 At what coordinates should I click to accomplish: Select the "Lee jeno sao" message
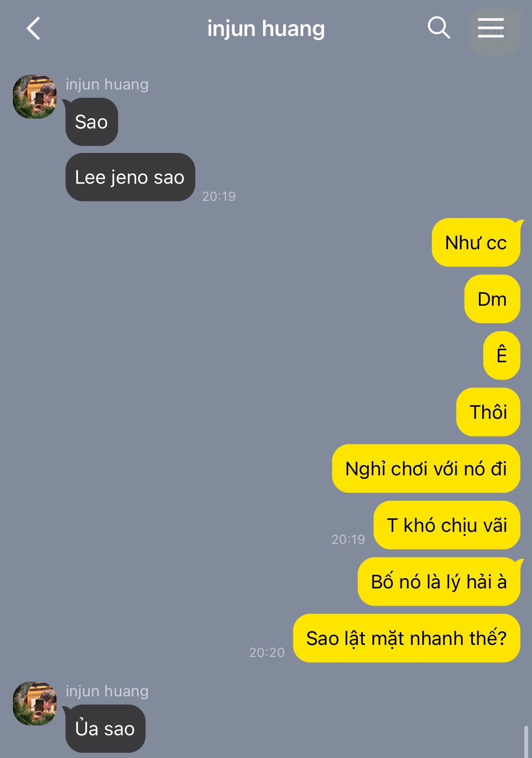pyautogui.click(x=130, y=177)
